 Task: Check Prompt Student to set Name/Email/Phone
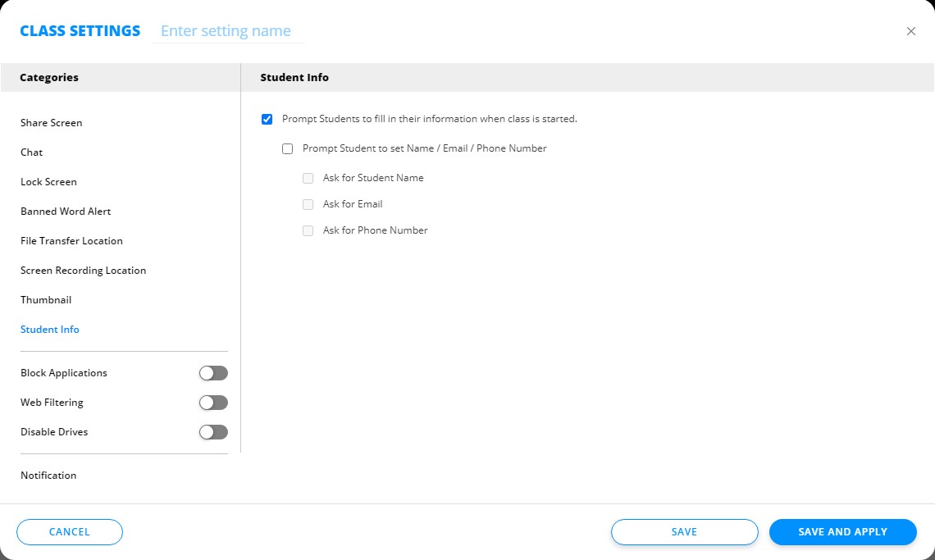[x=287, y=149]
